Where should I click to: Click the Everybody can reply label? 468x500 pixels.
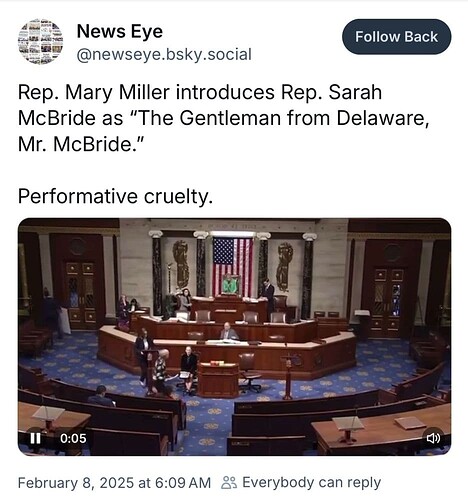pyautogui.click(x=311, y=482)
